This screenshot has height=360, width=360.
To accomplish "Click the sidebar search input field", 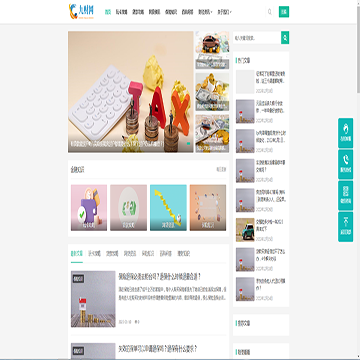I will [257, 38].
